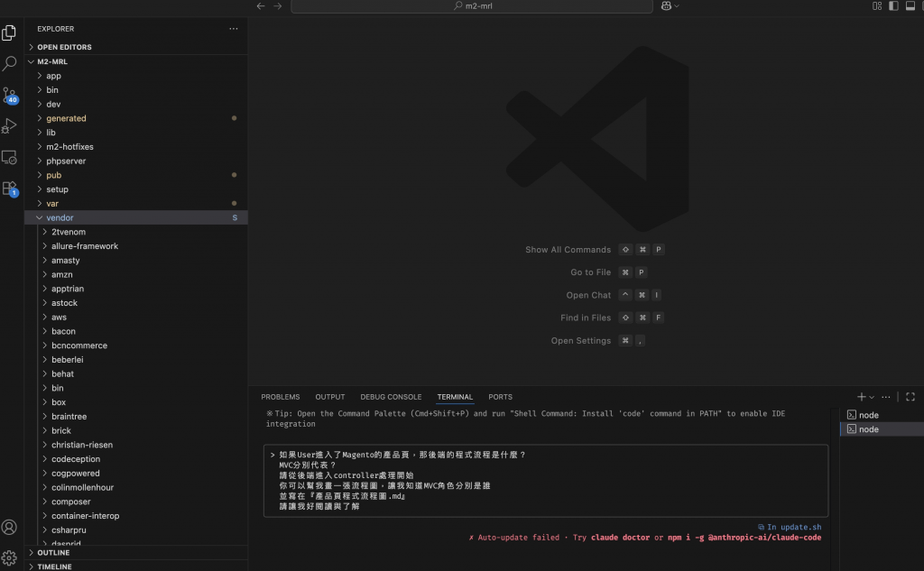The width and height of the screenshot is (924, 571).
Task: Open Remote Explorer view icon
Action: (9, 157)
